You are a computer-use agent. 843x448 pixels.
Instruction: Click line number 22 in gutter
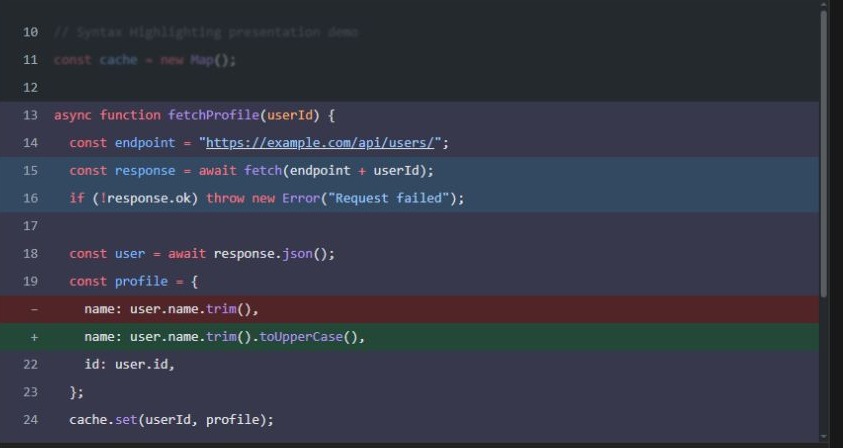(31, 365)
